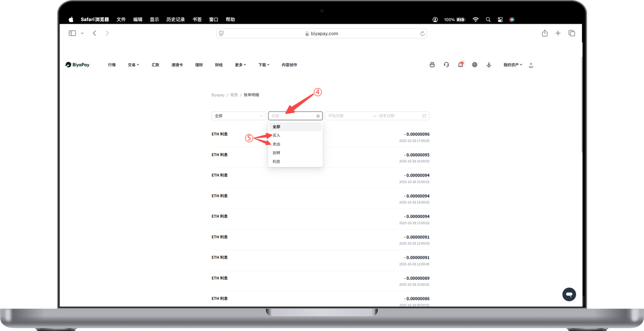Image resolution: width=644 pixels, height=331 pixels.
Task: Click the download icon in the site header
Action: [x=489, y=65]
